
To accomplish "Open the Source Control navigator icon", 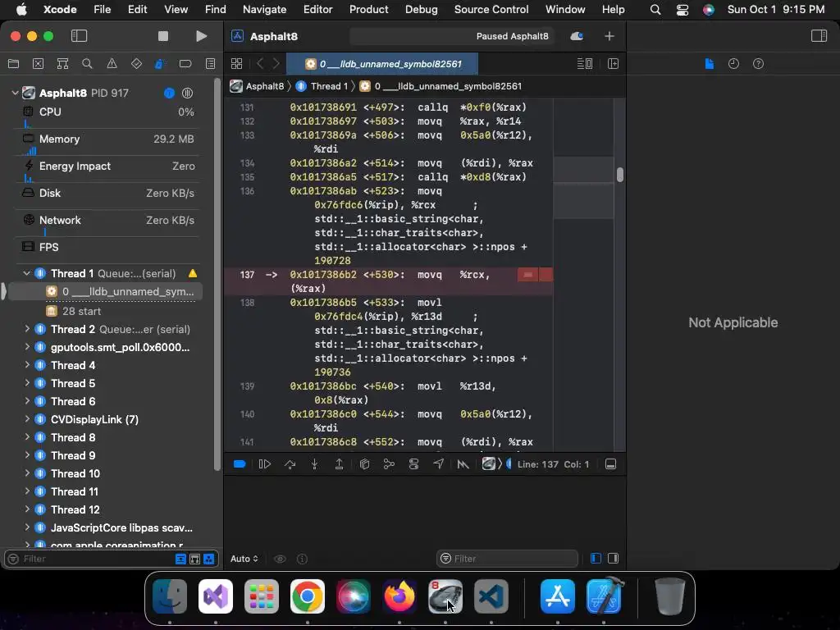I will click(x=38, y=64).
